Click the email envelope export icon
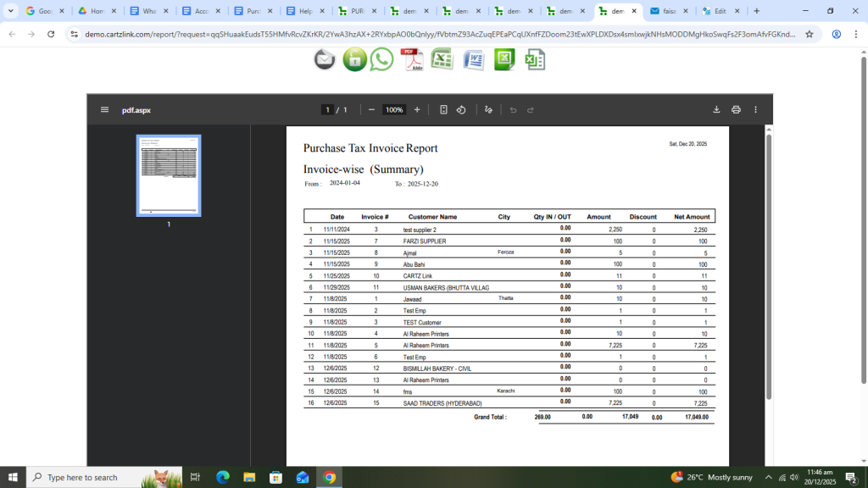Screen dimensions: 868x488 pos(325,59)
